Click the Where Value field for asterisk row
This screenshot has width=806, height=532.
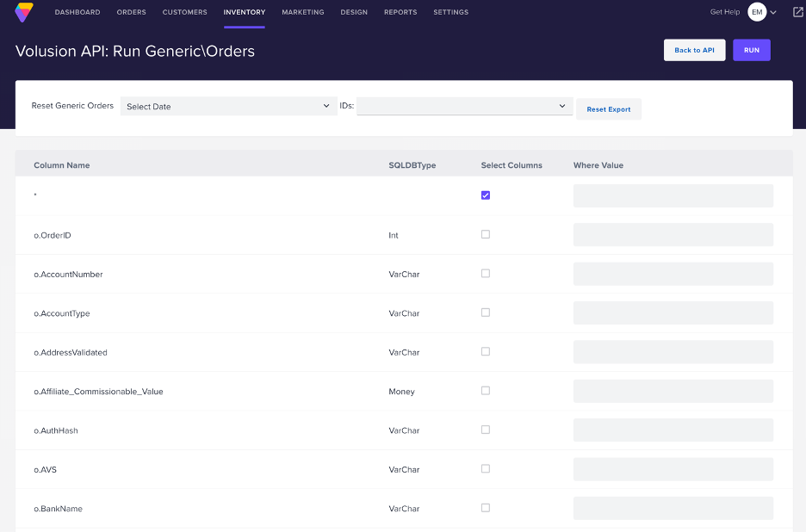coord(673,195)
